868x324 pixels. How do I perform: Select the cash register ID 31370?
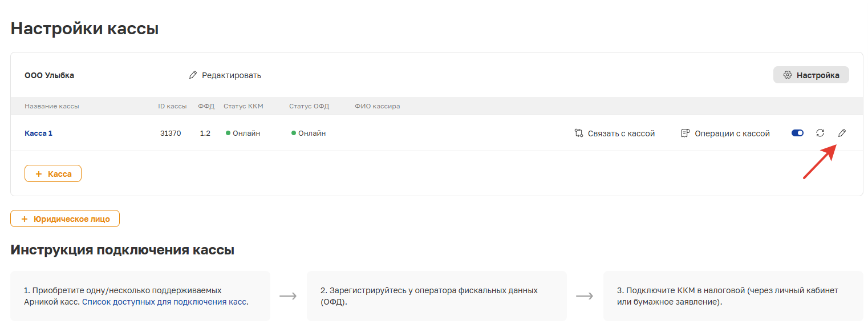171,133
